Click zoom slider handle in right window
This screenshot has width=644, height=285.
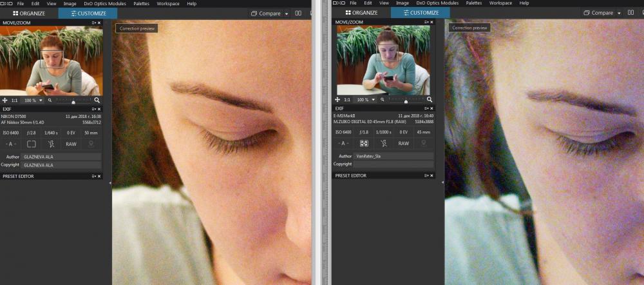pos(406,101)
